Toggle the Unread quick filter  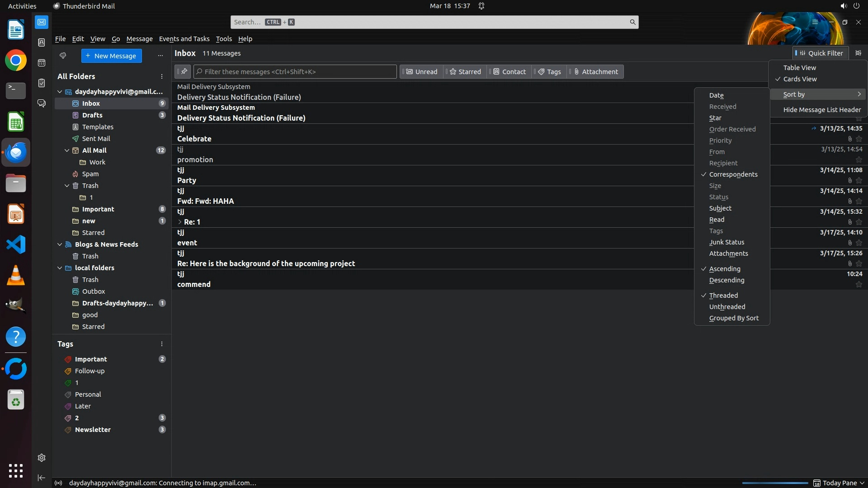[x=421, y=71]
